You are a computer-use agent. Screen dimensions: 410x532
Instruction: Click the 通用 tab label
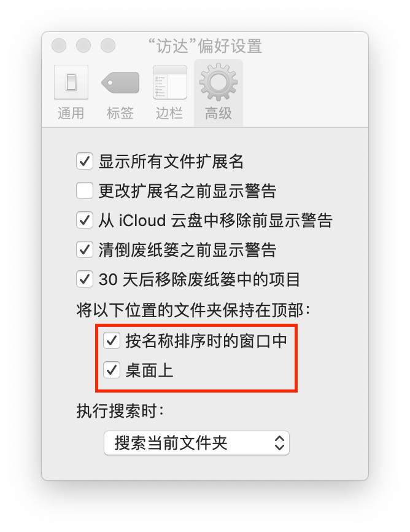(71, 113)
